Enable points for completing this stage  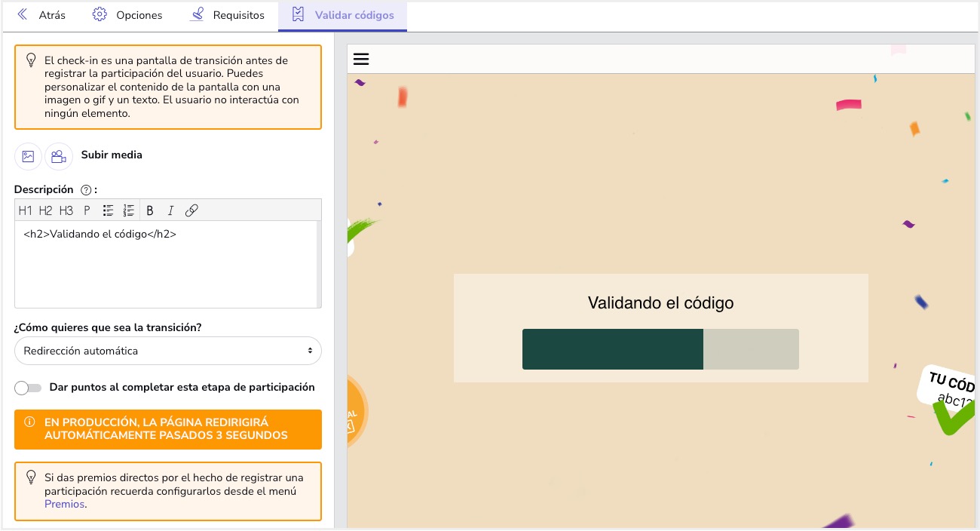[29, 388]
